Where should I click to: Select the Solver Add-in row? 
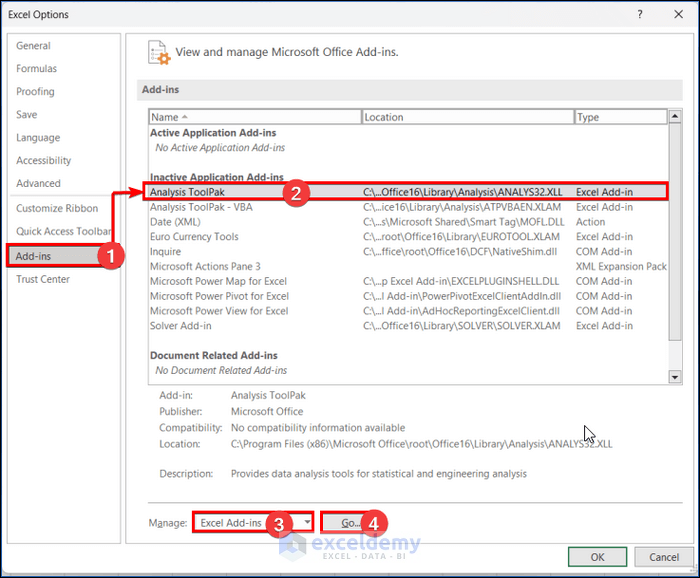click(408, 326)
